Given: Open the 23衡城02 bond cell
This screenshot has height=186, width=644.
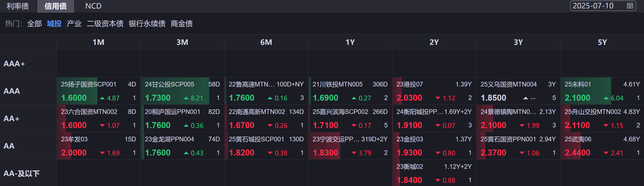Looking at the screenshot, I should pyautogui.click(x=434, y=173).
